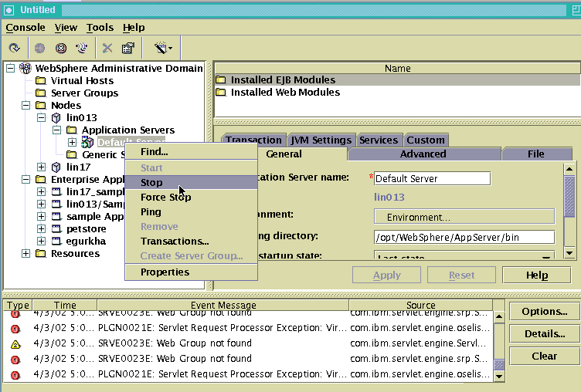Choose Force Stop from the context menu

coord(191,198)
